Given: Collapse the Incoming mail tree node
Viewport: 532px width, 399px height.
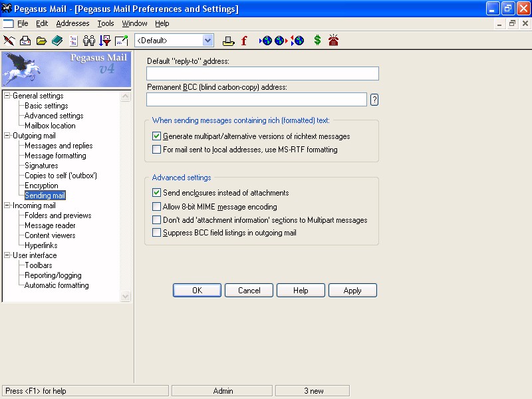Looking at the screenshot, I should (x=7, y=205).
